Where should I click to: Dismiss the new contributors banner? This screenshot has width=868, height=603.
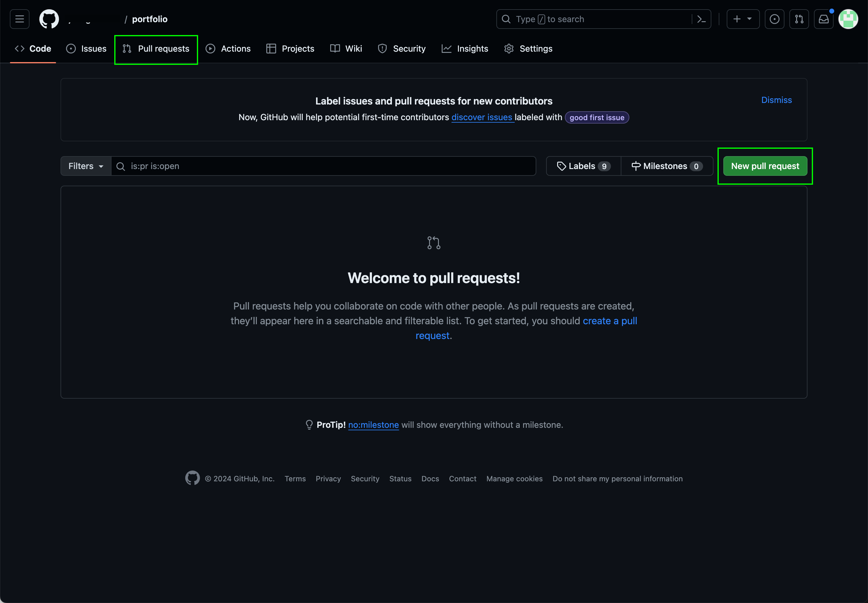point(776,100)
